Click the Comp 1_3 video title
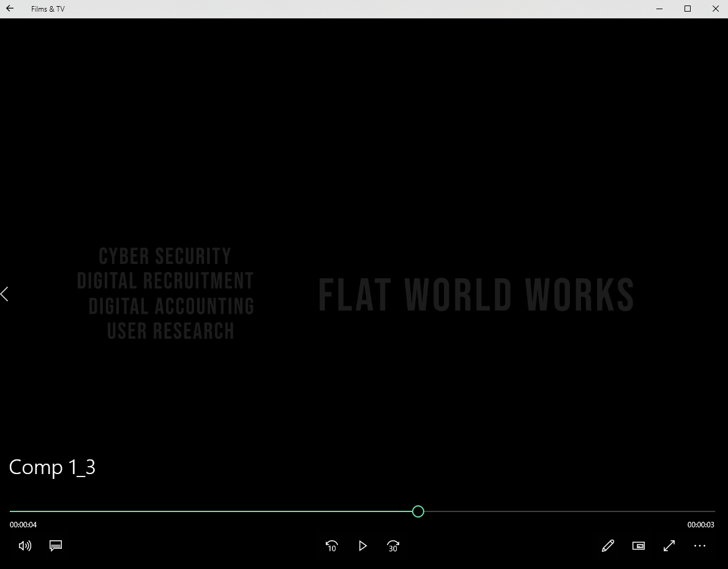 tap(52, 467)
